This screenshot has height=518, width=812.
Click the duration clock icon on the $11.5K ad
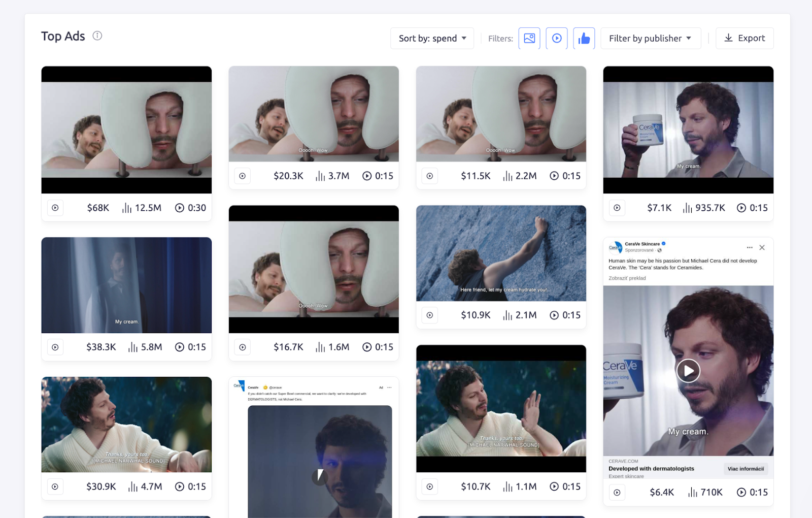[x=554, y=176]
